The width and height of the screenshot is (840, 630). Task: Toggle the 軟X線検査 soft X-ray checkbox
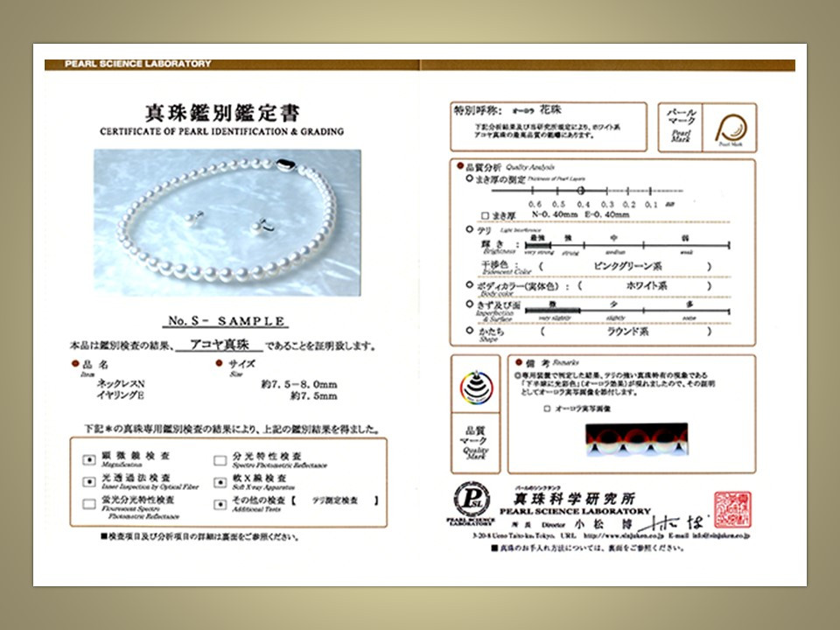click(x=220, y=482)
